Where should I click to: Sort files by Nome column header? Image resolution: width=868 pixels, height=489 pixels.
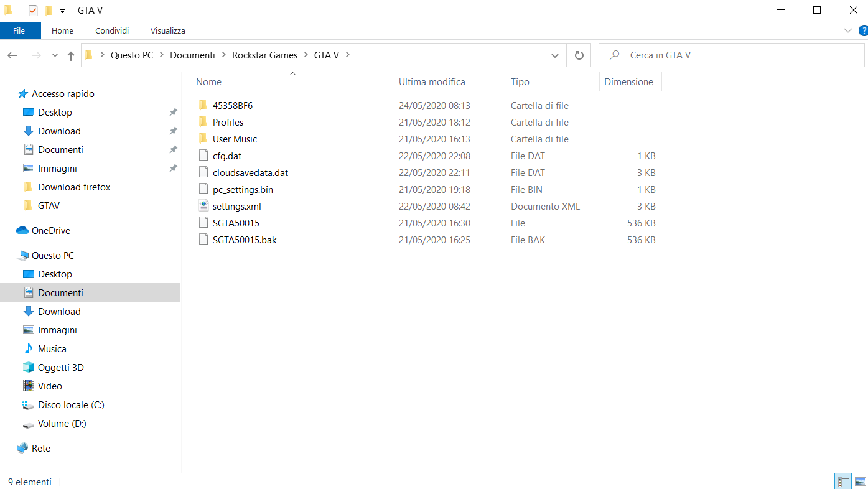click(x=208, y=82)
